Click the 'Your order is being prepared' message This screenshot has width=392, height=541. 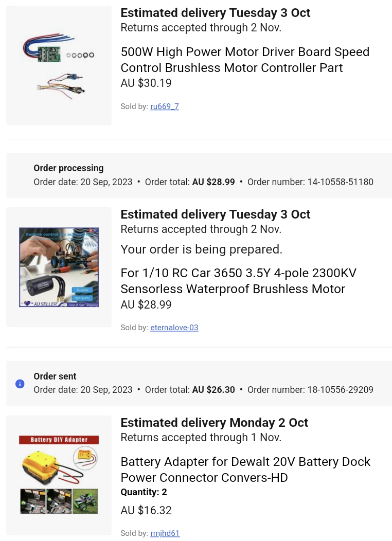(201, 249)
